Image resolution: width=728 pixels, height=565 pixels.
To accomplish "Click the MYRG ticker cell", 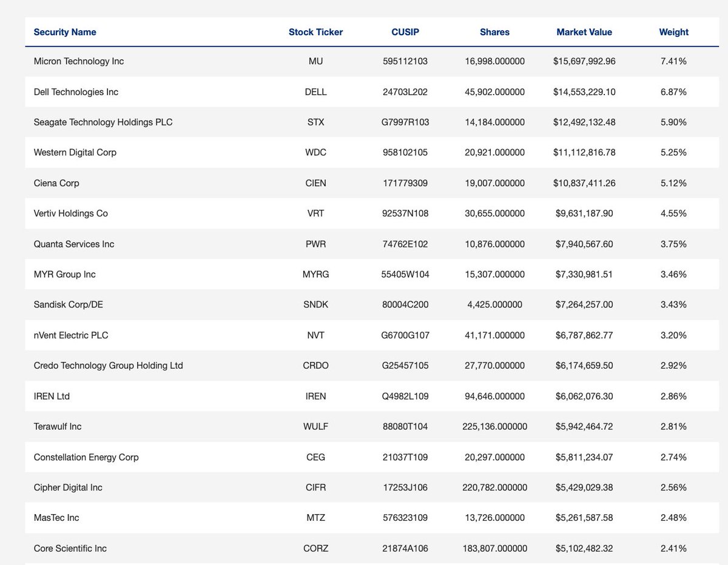I will click(316, 275).
